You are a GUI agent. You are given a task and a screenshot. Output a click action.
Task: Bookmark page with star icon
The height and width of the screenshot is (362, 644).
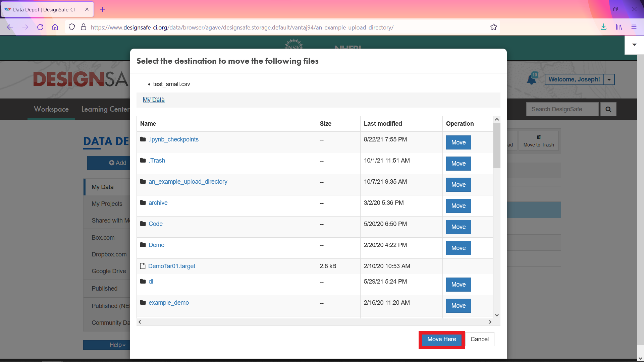(x=493, y=27)
